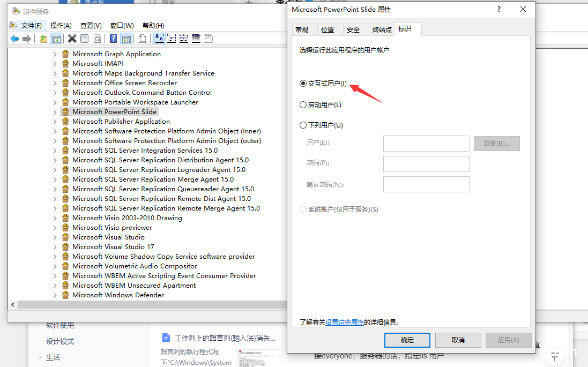Screen dimensions: 588x367
Task: Select the Microsoft Volumetric Audio Compositor row
Action: click(x=135, y=266)
